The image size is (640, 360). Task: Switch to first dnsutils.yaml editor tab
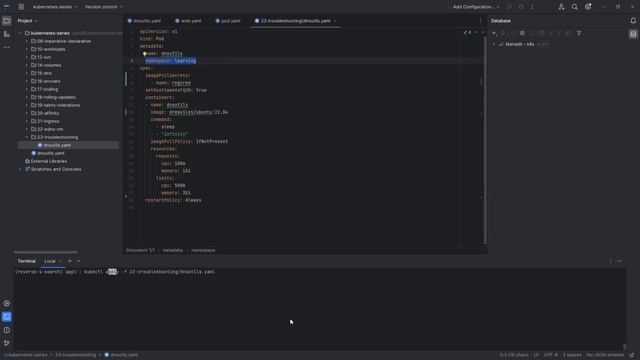point(144,21)
